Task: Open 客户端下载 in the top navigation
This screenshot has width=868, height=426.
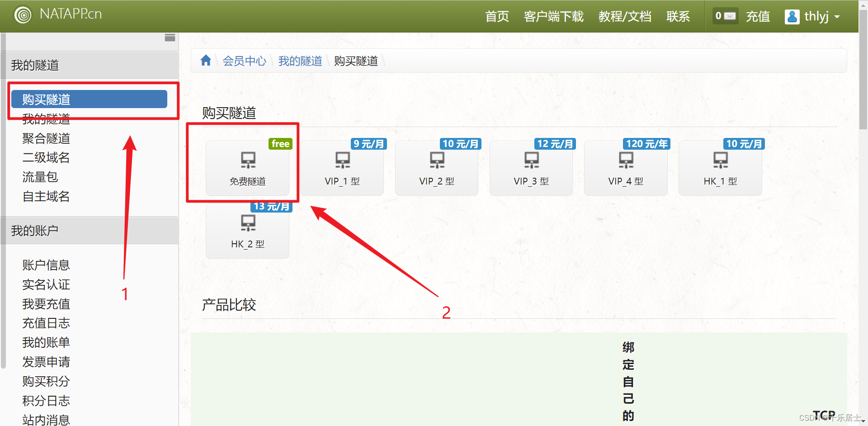Action: 553,16
